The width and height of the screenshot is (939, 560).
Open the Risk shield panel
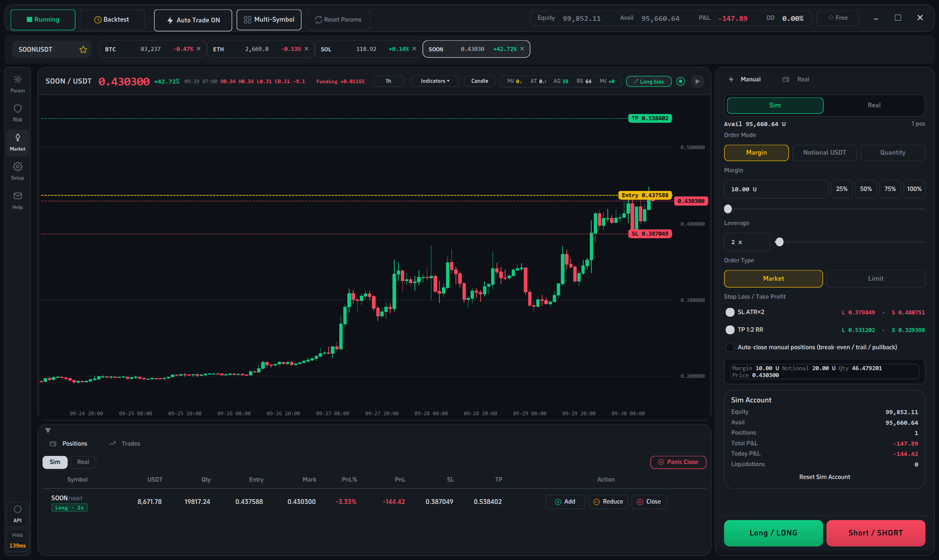click(17, 113)
